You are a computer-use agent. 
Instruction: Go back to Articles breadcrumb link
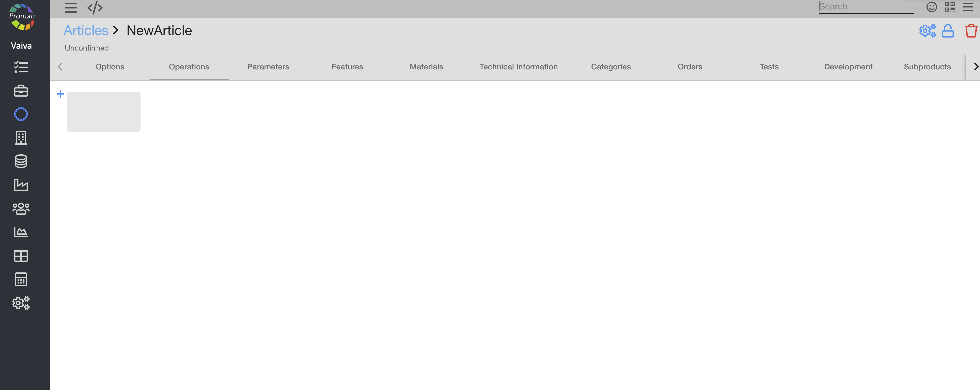[86, 31]
